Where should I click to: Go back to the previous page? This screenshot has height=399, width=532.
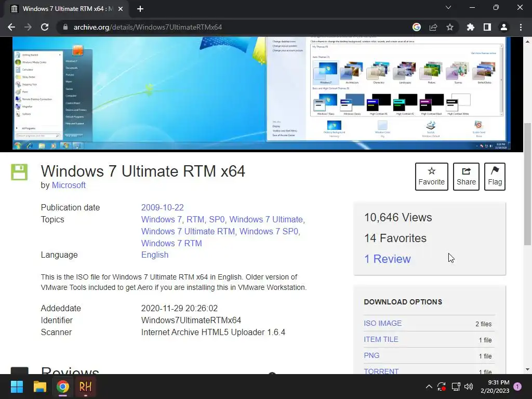tap(11, 27)
